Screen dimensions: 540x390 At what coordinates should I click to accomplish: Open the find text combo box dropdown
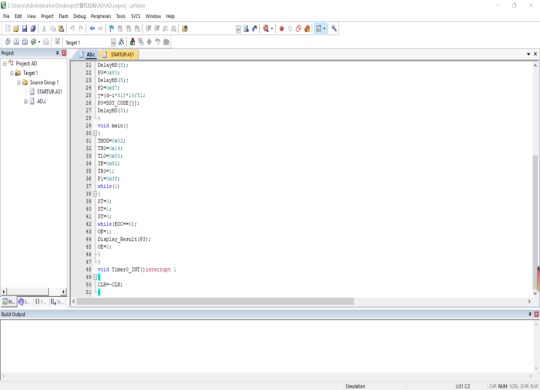click(x=238, y=29)
